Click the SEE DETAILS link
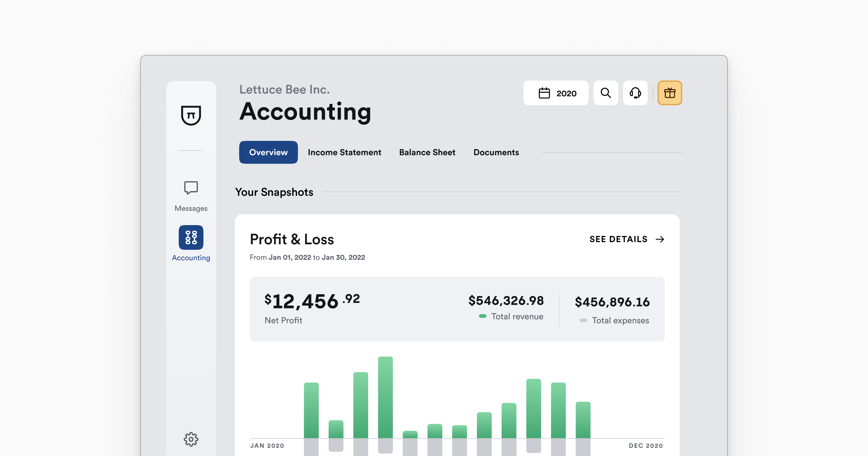 click(618, 239)
